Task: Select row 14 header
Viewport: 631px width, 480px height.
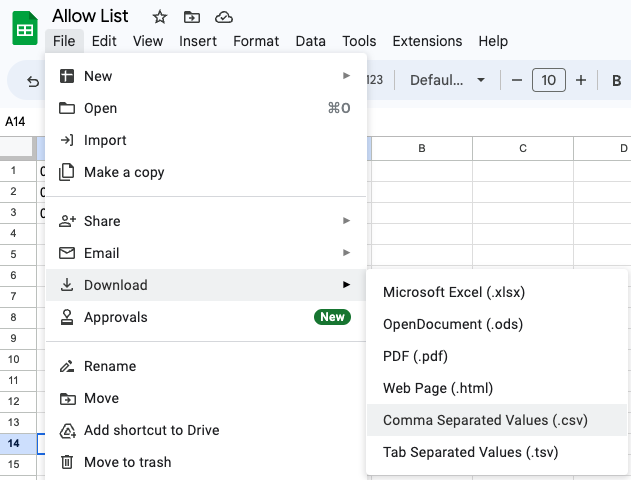Action: (x=18, y=443)
